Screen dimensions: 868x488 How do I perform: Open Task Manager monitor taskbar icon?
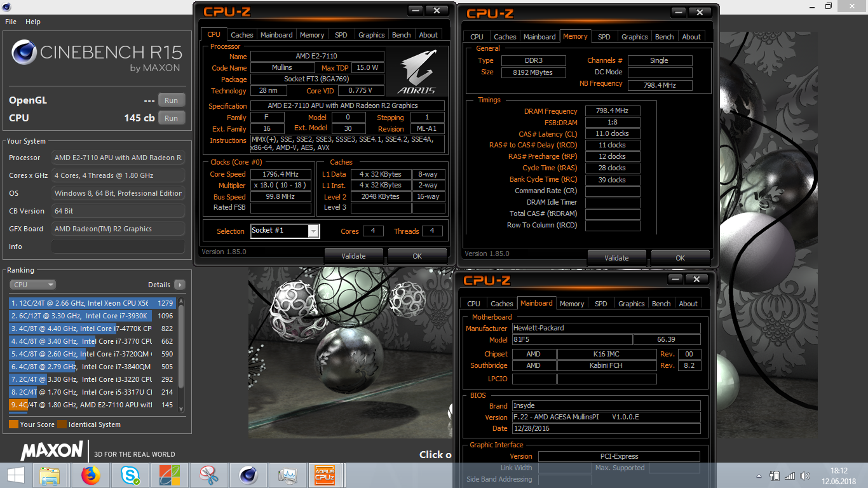tap(288, 475)
